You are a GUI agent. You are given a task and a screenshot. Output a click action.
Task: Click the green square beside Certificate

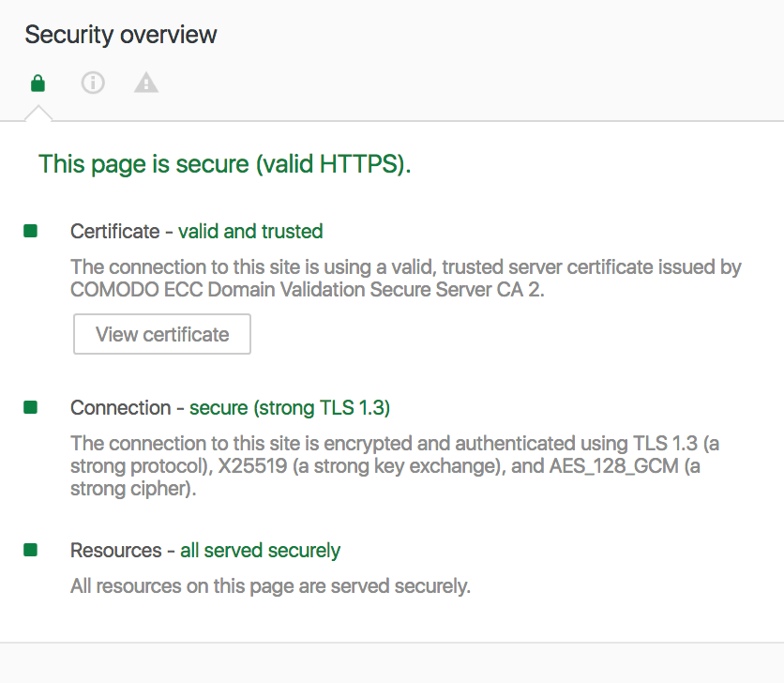(x=31, y=231)
